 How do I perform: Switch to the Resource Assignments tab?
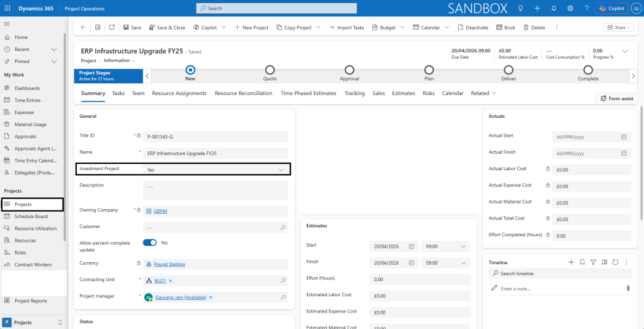click(179, 93)
